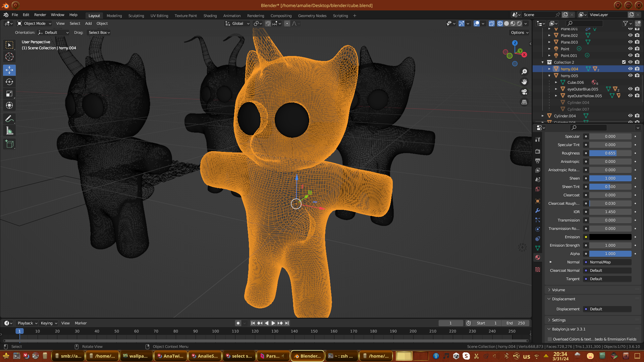Click the Emission color swatch

(x=610, y=237)
